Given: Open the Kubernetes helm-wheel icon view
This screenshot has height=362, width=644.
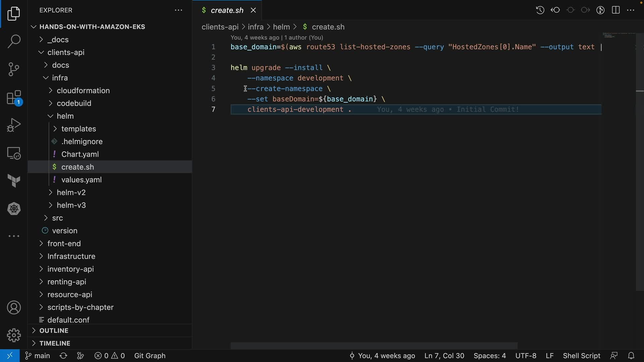Looking at the screenshot, I should tap(14, 209).
